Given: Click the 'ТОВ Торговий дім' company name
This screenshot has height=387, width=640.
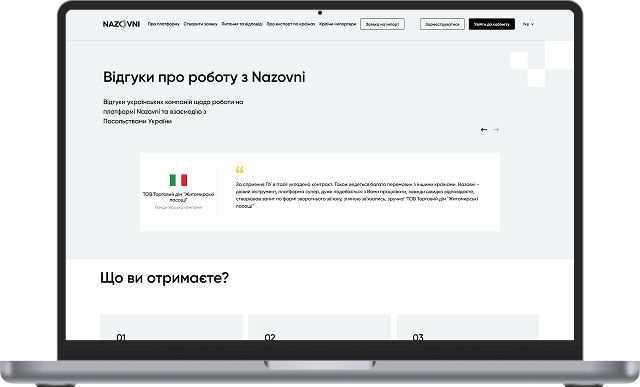Looking at the screenshot, I should point(178,197).
